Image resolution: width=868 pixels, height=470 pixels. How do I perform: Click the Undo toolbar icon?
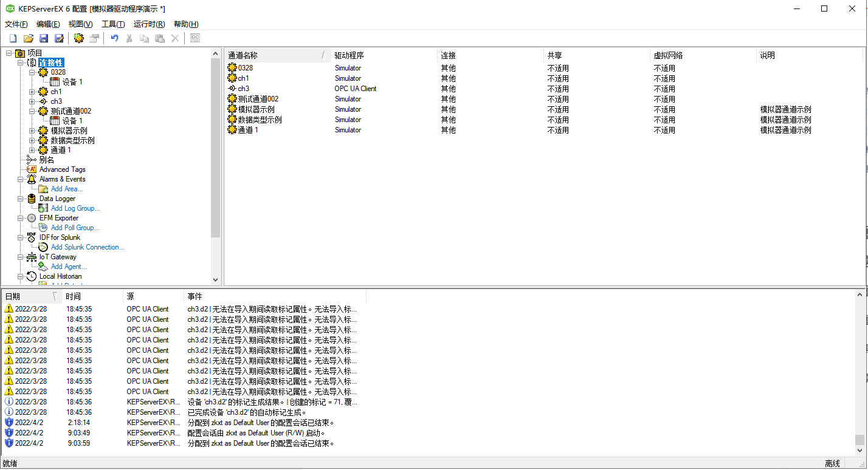[114, 38]
